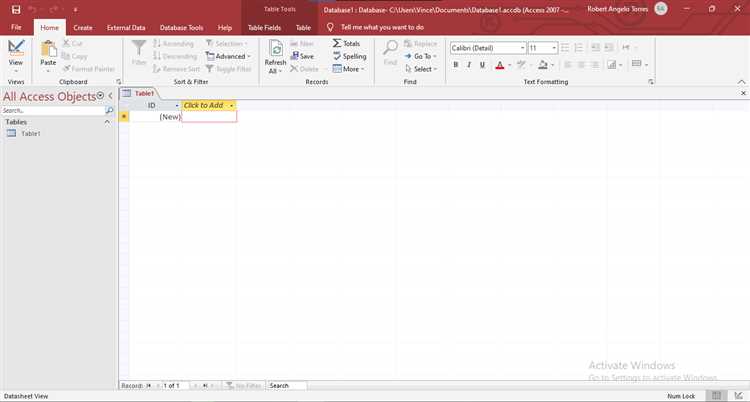Click the No Filter indicator
750x402 pixels.
[244, 385]
